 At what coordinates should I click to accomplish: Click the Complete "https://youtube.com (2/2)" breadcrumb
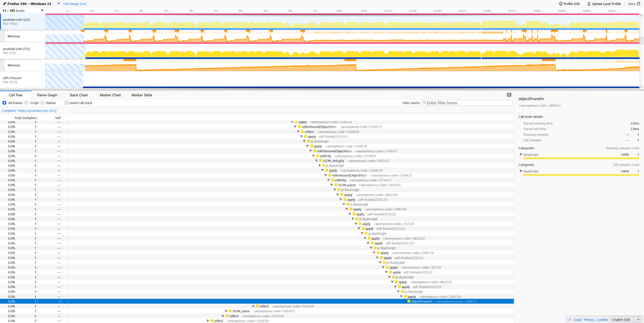tap(30, 111)
